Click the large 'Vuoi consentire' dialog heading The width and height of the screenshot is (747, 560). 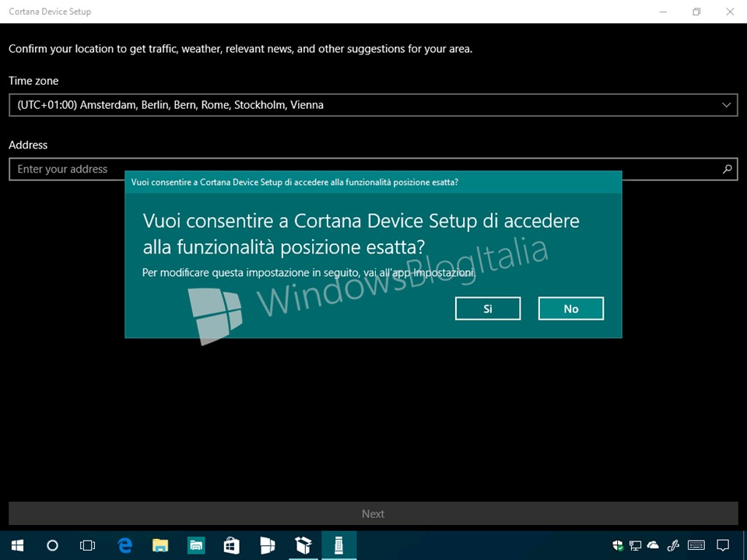(x=361, y=234)
